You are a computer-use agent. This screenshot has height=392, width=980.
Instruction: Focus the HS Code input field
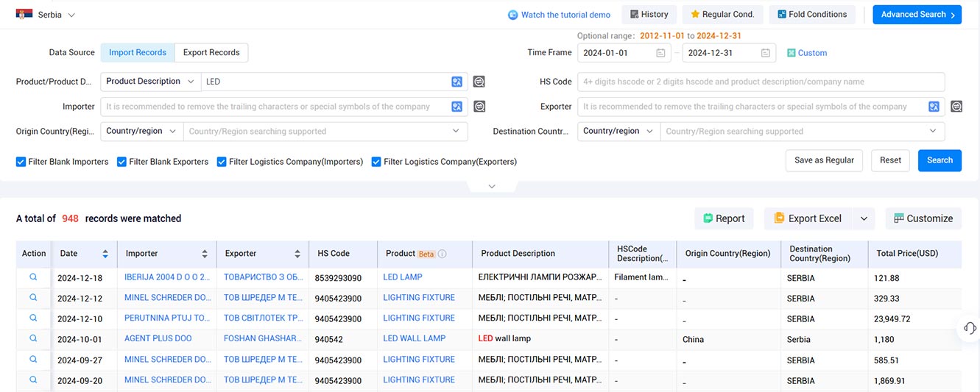coord(761,82)
